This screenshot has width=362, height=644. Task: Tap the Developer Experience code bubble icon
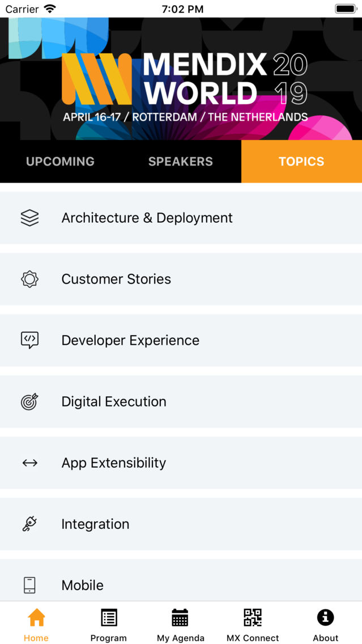[x=29, y=341]
